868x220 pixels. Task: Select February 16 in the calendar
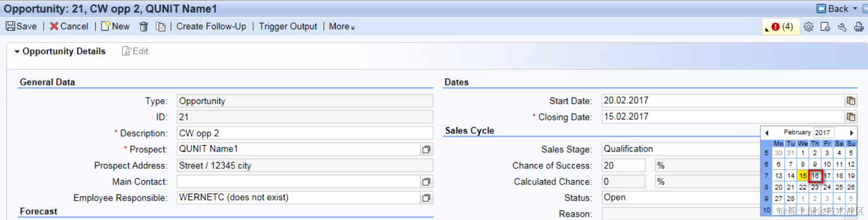point(815,176)
